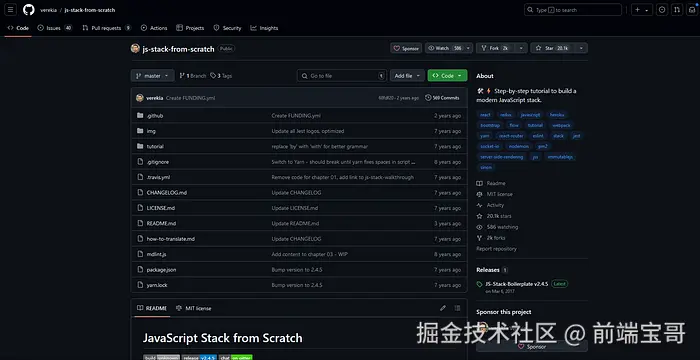Open the Watch notifications dropdown
The height and width of the screenshot is (360, 700).
pos(449,48)
